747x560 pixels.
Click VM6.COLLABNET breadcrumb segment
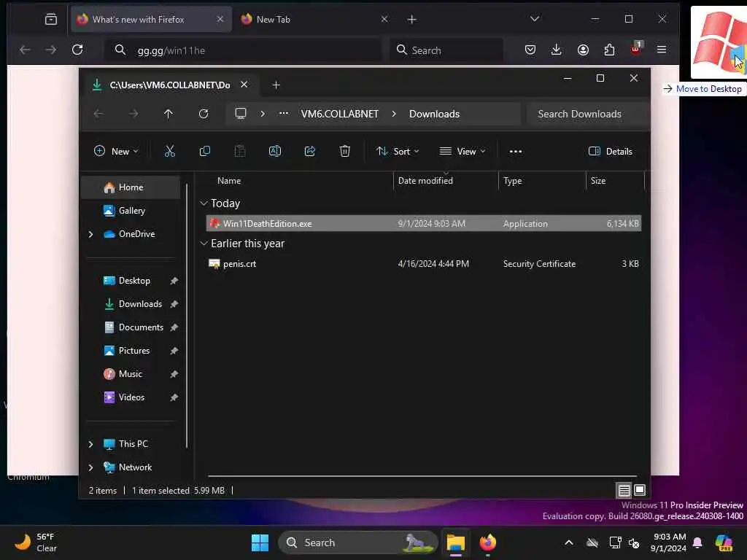[x=340, y=114]
